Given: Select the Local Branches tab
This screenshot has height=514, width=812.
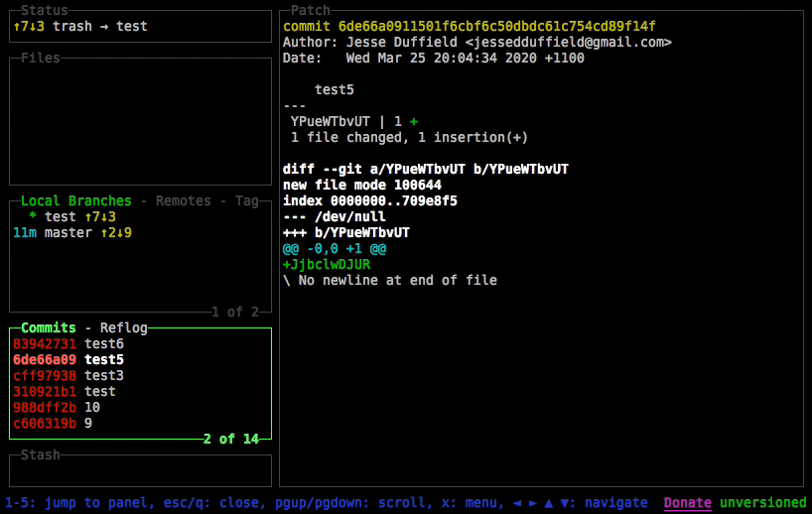Looking at the screenshot, I should coord(75,200).
